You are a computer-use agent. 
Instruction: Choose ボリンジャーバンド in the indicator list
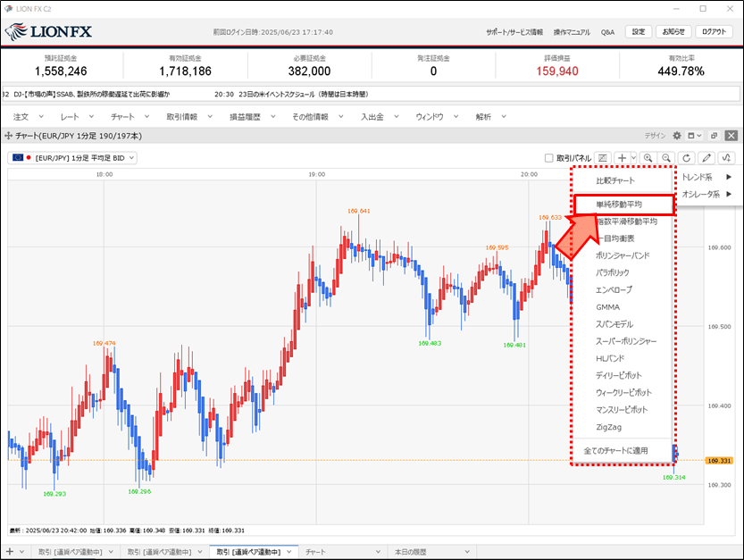pos(623,255)
